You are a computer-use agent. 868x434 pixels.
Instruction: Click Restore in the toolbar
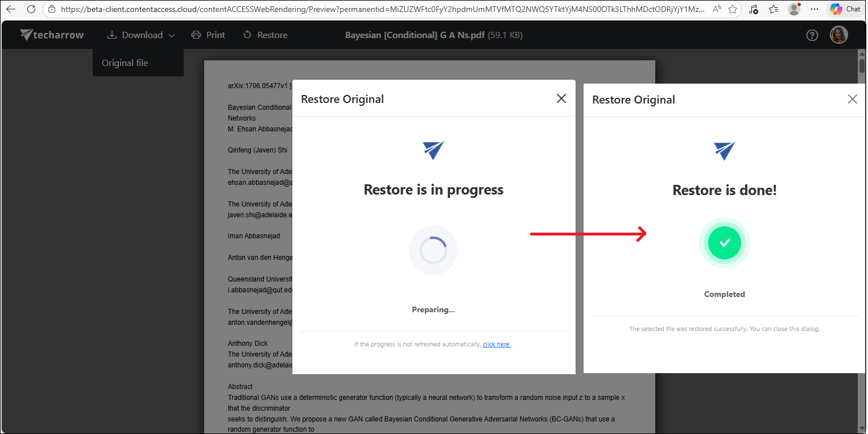(x=266, y=35)
